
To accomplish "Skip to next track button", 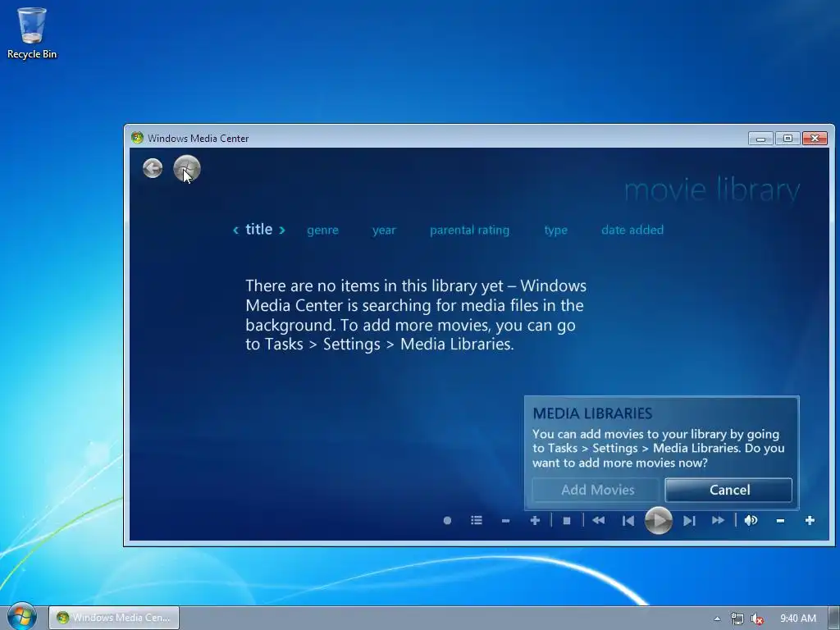I will coord(689,520).
